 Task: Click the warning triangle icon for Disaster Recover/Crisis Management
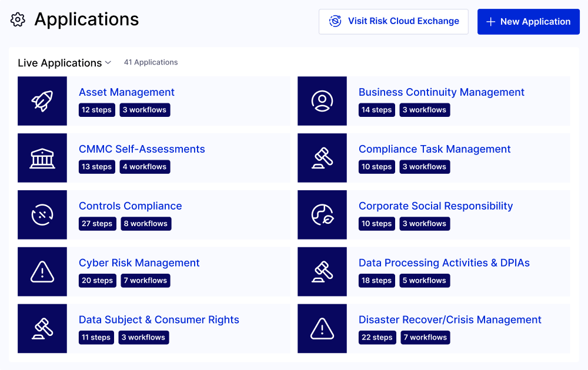point(322,329)
